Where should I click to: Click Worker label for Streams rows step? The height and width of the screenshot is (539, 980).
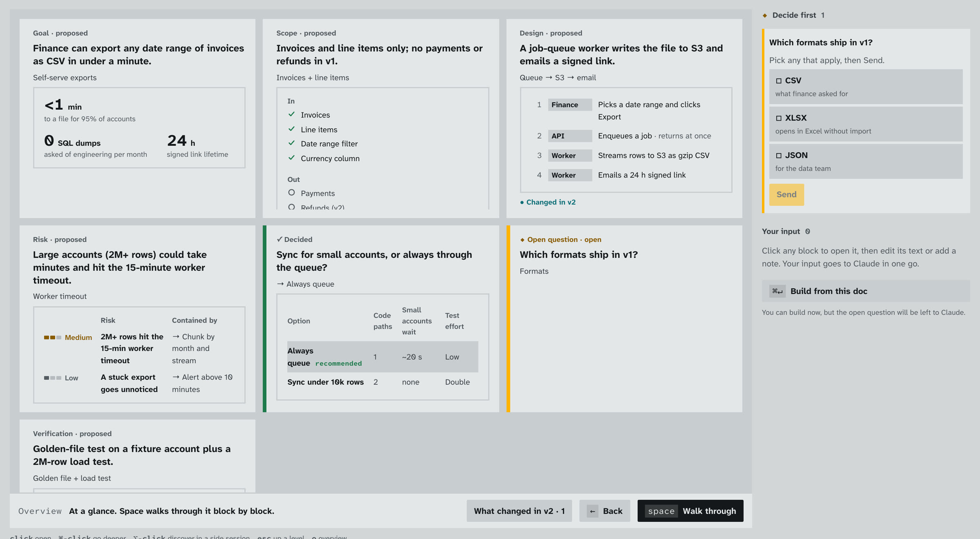click(570, 156)
